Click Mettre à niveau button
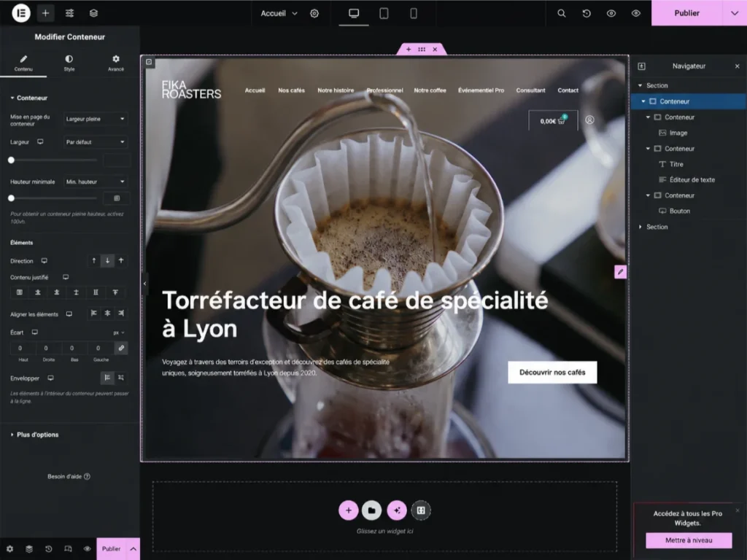747x560 pixels. pyautogui.click(x=689, y=540)
